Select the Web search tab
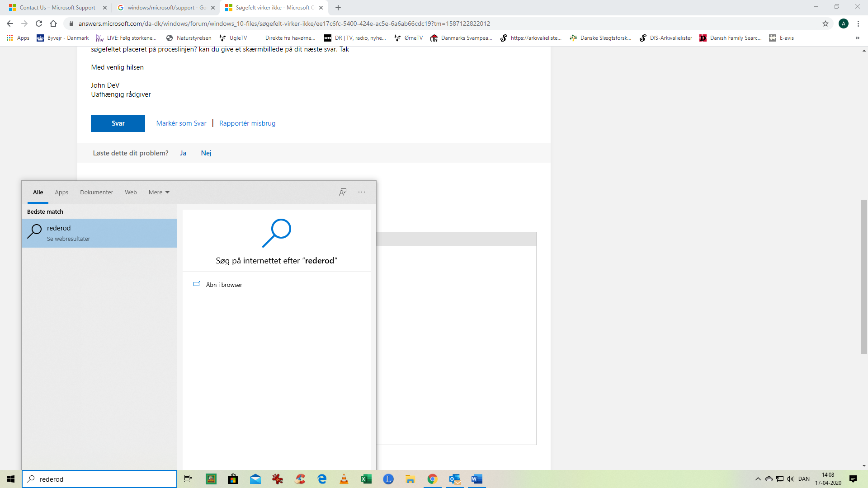Viewport: 868px width, 488px height. (131, 192)
